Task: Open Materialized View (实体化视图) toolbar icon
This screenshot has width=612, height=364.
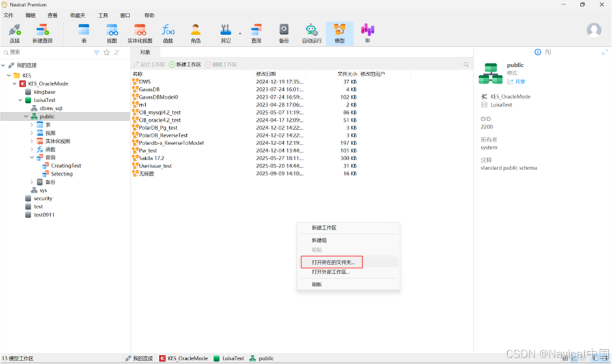Action: pos(140,34)
